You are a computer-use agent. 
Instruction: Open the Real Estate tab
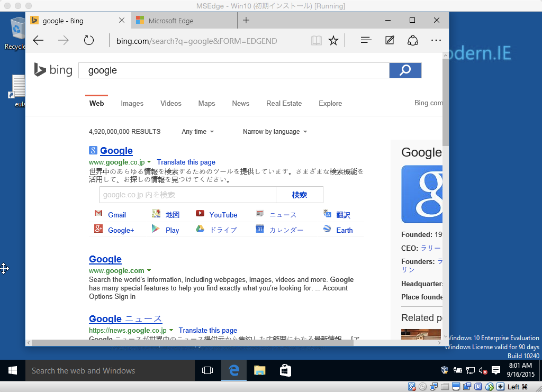tap(284, 103)
